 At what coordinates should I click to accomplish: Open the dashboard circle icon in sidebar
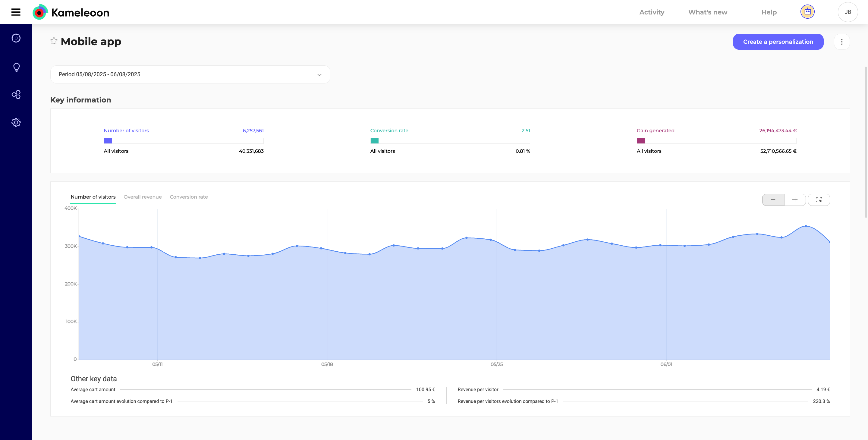pos(16,38)
